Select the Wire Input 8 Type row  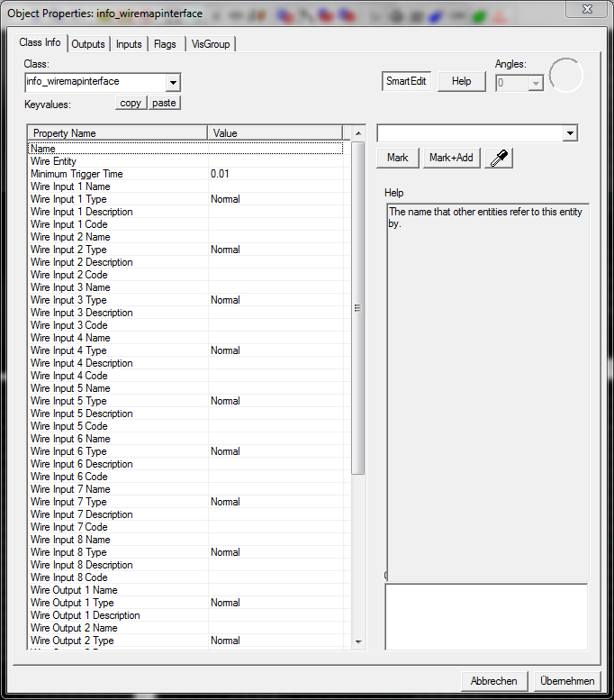[185, 552]
